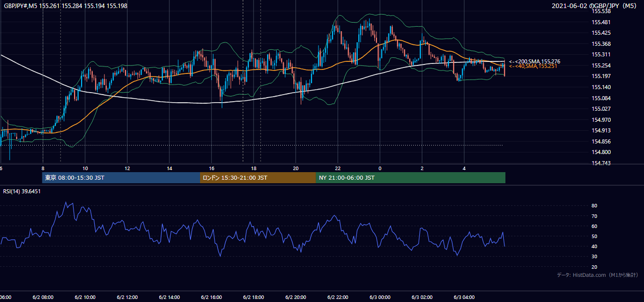644x302 pixels.
Task: Click hour marker 14 under price chart
Action: [x=169, y=169]
